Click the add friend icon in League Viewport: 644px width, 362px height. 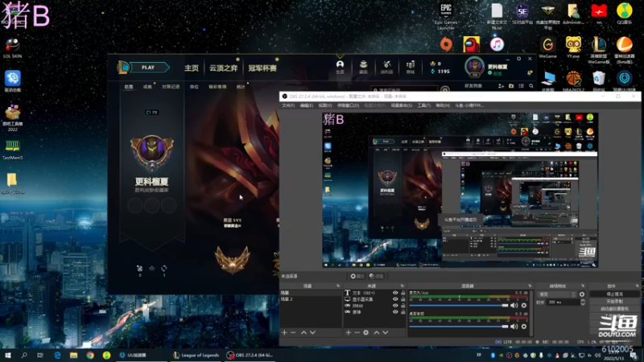(501, 86)
